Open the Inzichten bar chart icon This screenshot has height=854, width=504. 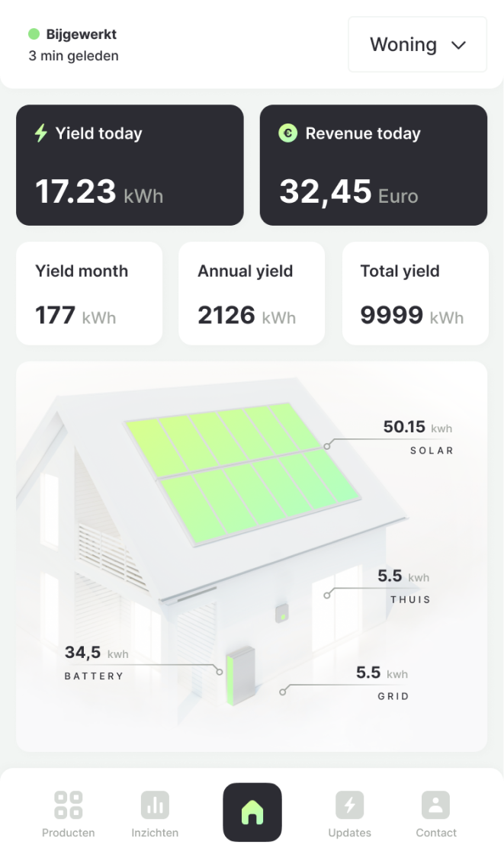[155, 805]
